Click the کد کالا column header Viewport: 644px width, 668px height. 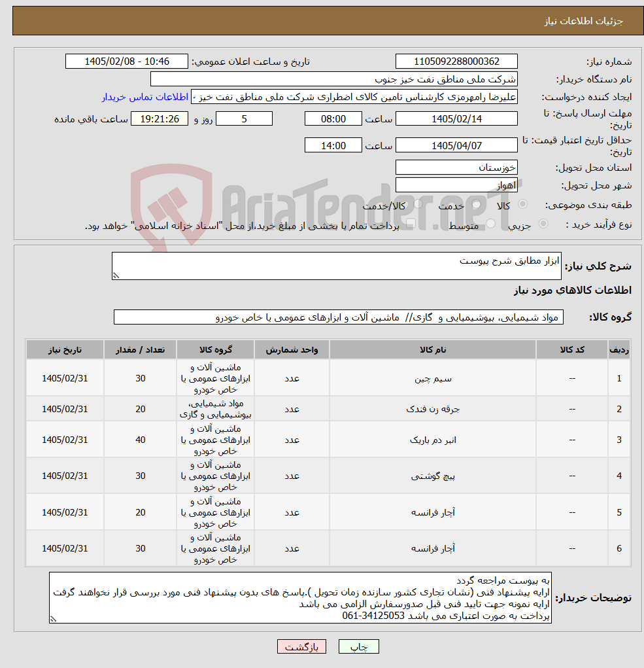coord(572,350)
